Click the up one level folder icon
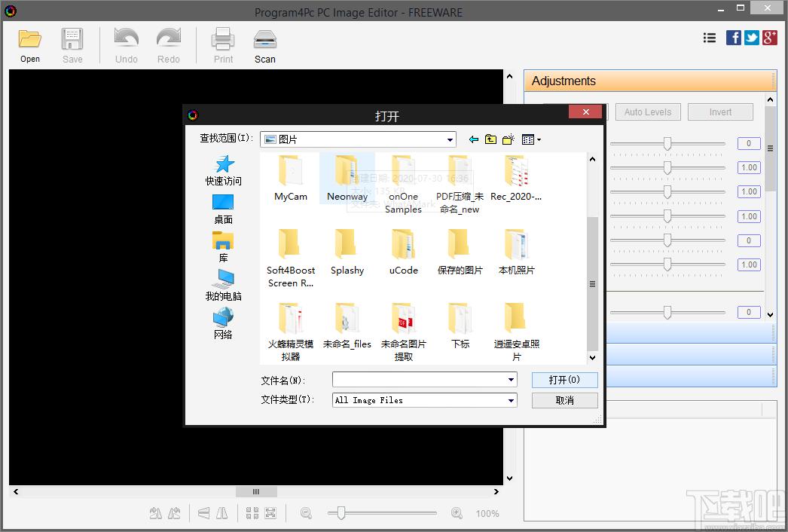This screenshot has width=788, height=532. [x=490, y=139]
